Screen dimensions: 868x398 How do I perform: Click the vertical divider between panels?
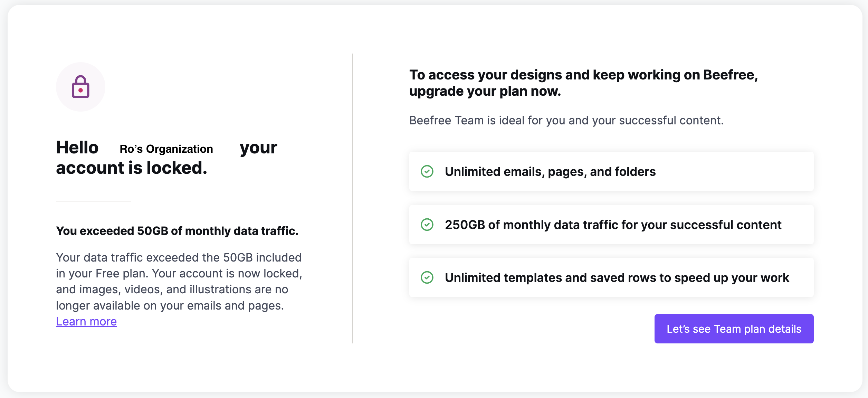(x=352, y=198)
